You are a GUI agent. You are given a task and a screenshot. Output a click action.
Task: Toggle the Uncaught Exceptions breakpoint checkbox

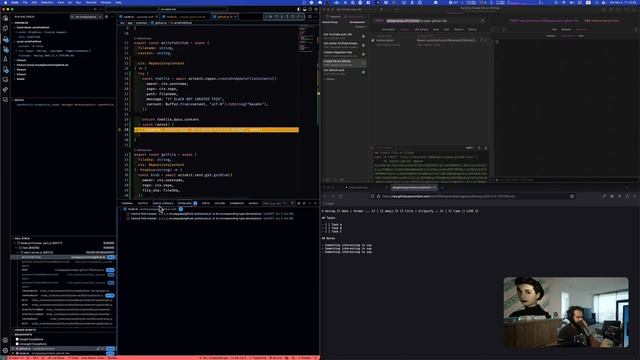17,344
